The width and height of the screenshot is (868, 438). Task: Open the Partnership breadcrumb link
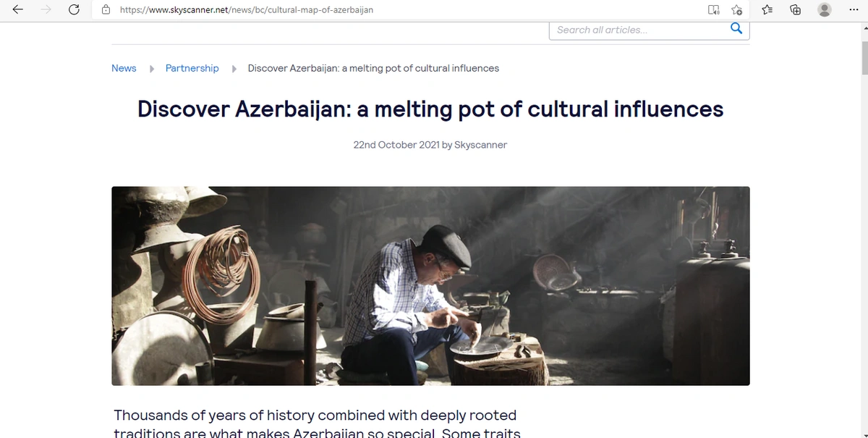[192, 68]
